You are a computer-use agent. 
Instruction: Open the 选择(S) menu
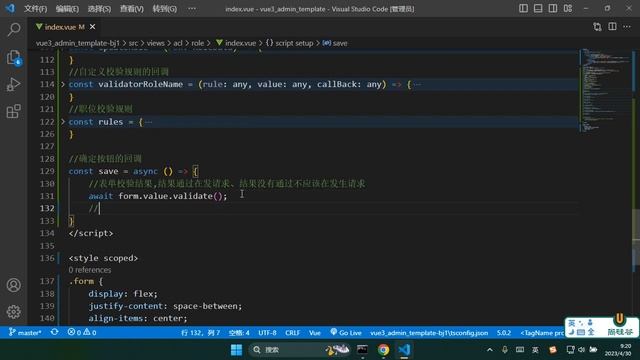99,9
